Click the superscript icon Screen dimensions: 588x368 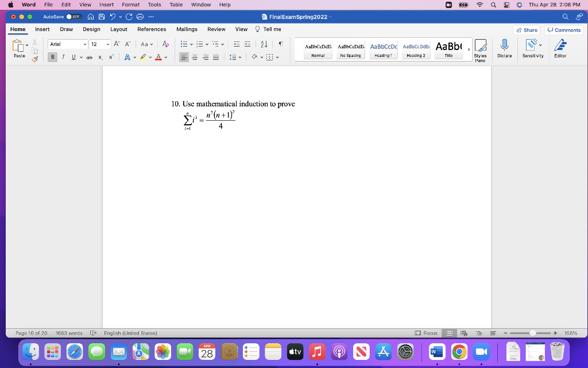coord(111,57)
